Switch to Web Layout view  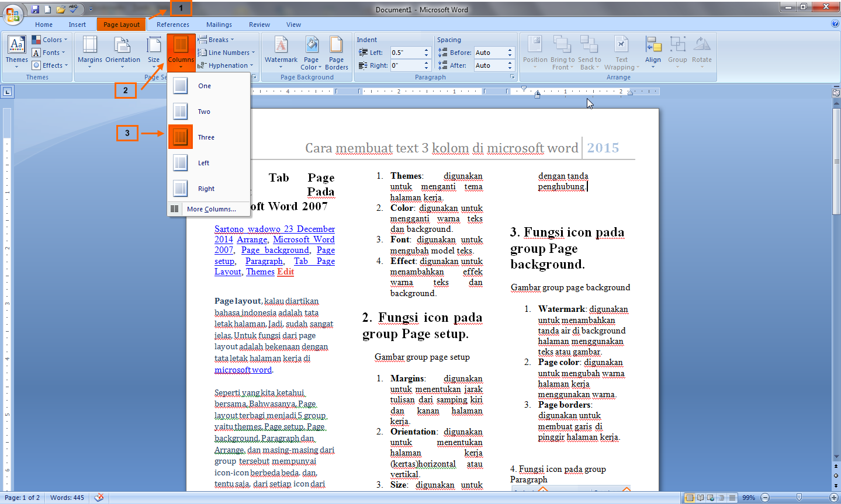click(711, 498)
